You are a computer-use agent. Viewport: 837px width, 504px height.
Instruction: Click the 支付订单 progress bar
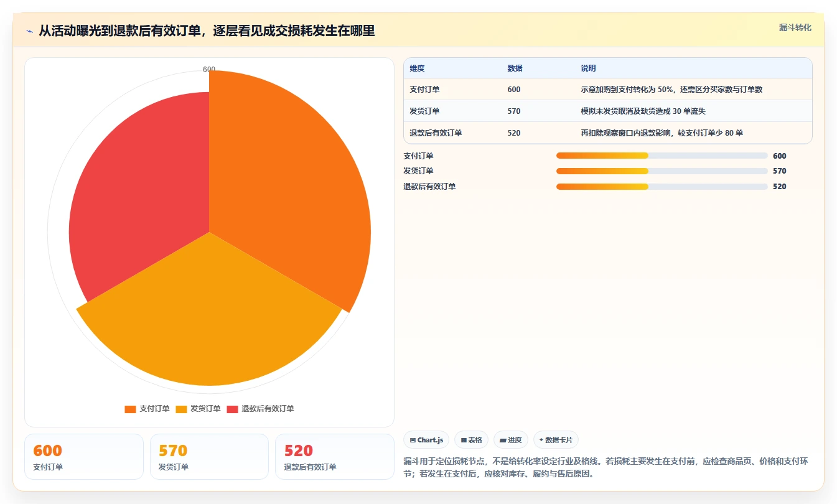point(662,156)
